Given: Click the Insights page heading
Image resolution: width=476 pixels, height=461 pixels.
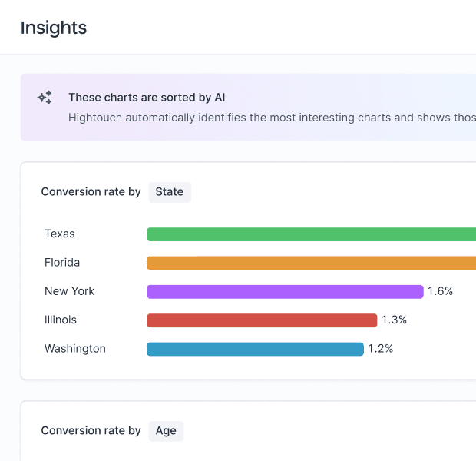Looking at the screenshot, I should click(54, 28).
